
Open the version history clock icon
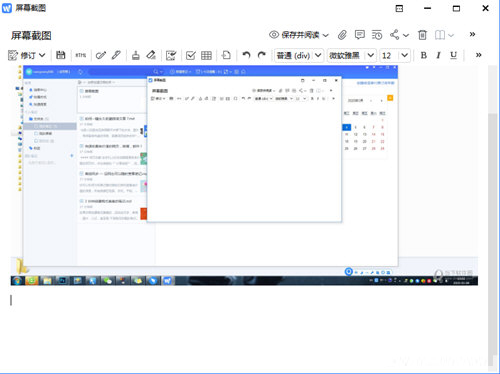377,35
